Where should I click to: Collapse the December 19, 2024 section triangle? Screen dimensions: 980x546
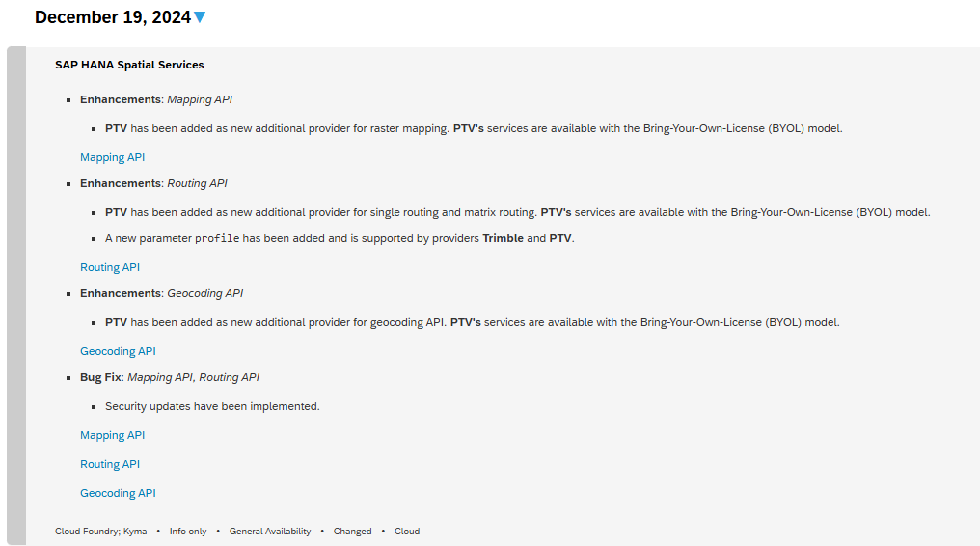(x=200, y=17)
